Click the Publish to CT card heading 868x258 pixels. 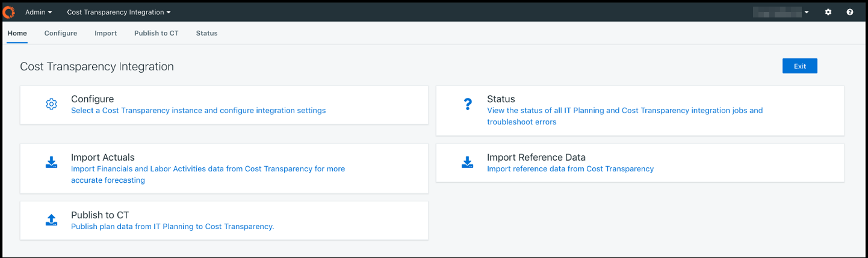[100, 215]
